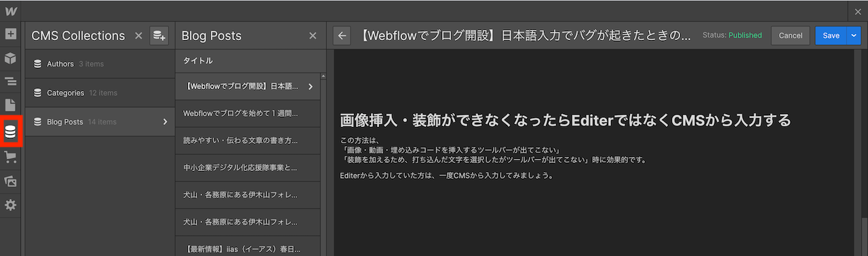Open the Save options dropdown arrow
This screenshot has width=868, height=256.
coord(853,36)
